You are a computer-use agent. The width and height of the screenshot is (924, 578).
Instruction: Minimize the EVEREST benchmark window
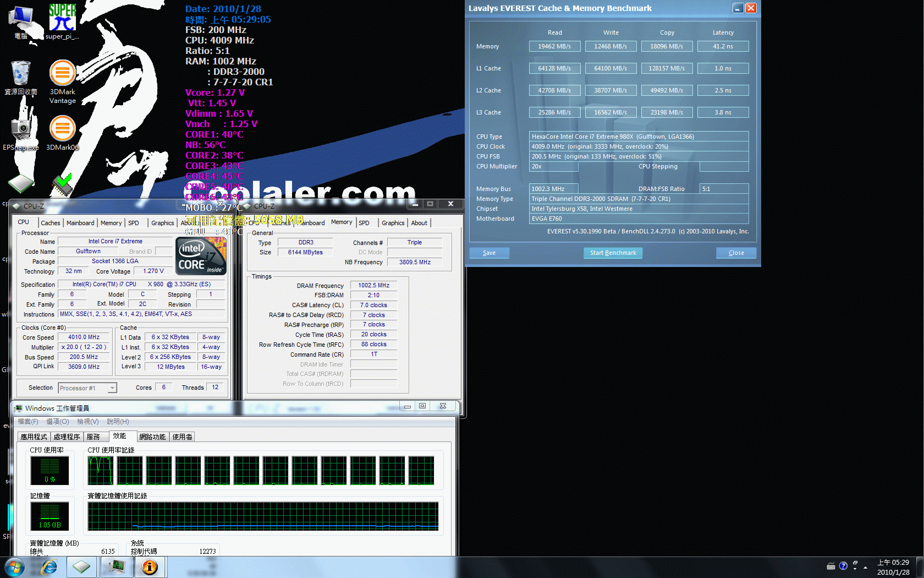738,8
